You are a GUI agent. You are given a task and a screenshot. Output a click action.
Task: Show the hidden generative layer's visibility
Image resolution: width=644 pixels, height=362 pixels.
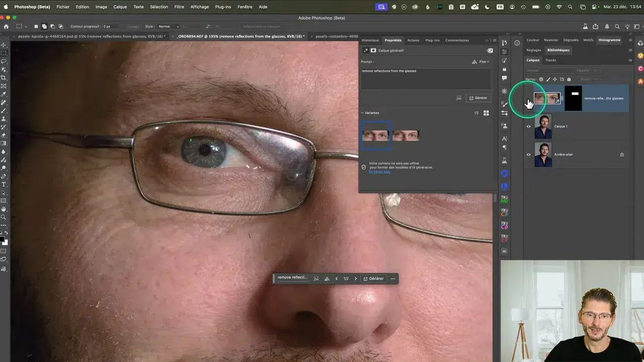pos(528,98)
